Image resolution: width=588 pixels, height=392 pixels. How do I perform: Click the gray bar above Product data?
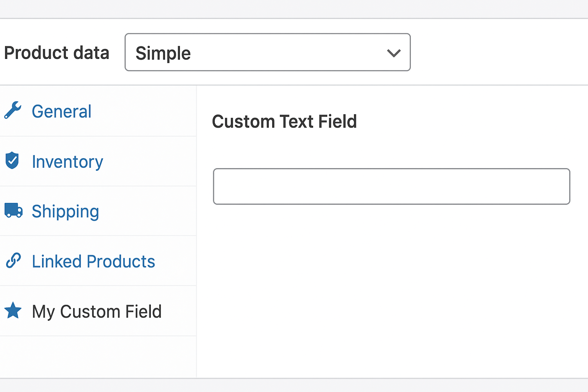click(294, 8)
